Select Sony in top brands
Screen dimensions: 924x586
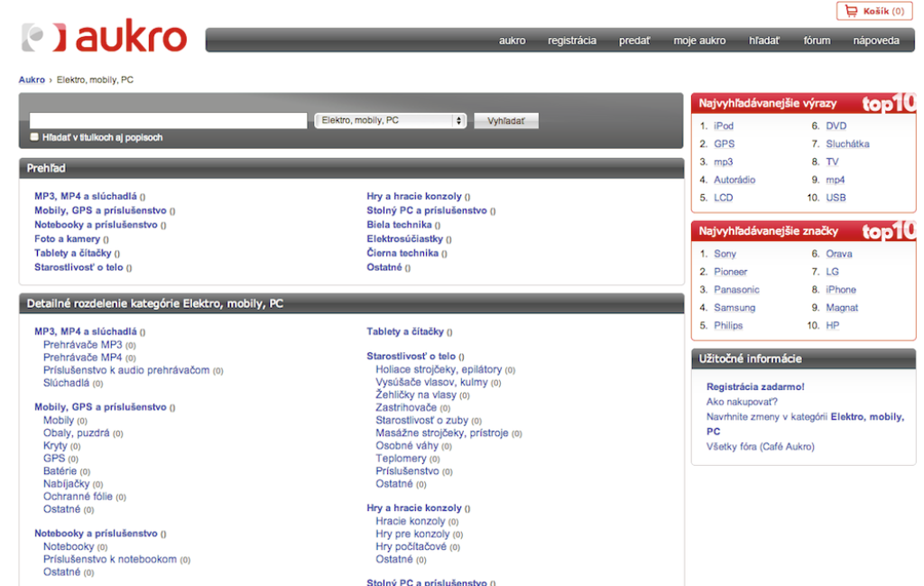(725, 254)
